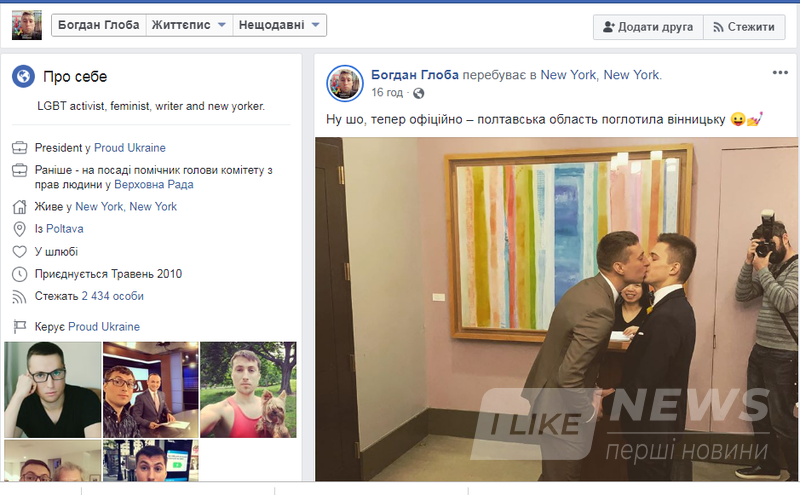Click the flag icon beside Керує Proud Ukraine

pos(19,327)
